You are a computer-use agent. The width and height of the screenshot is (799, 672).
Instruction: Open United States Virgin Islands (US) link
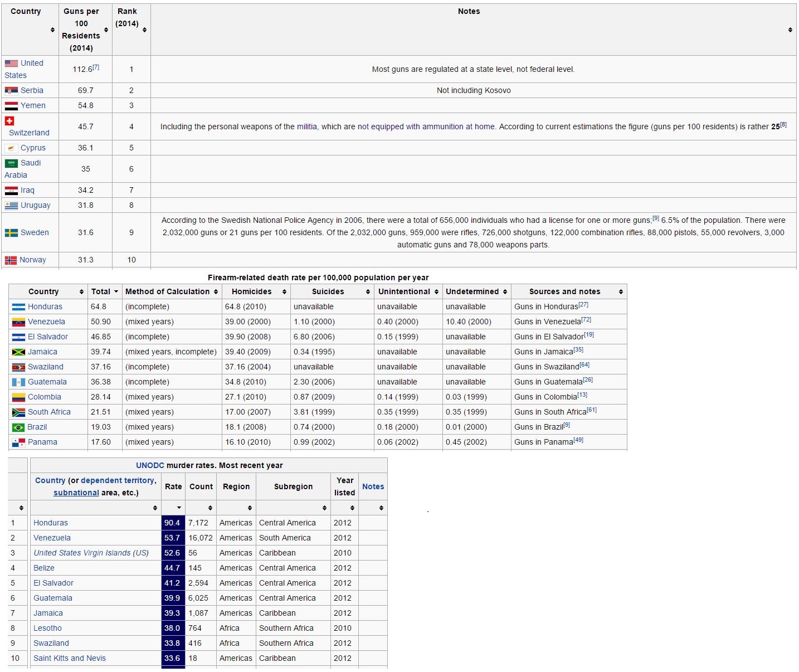[91, 553]
